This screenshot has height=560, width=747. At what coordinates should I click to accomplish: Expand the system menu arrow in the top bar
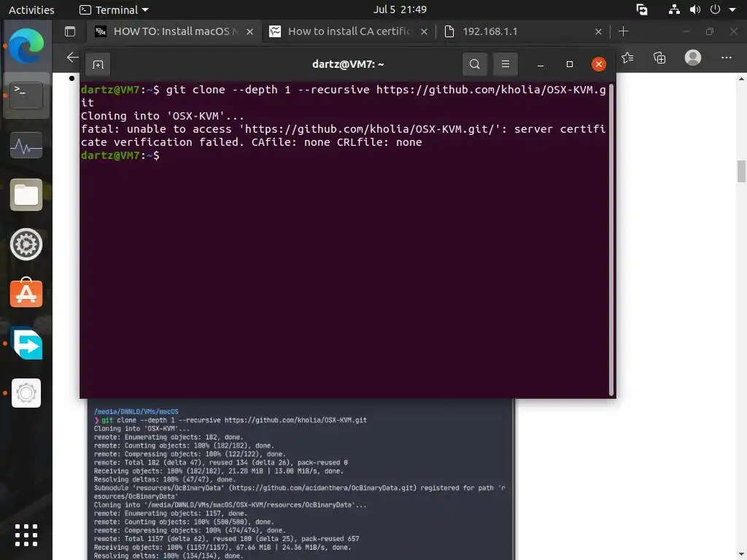pos(732,9)
